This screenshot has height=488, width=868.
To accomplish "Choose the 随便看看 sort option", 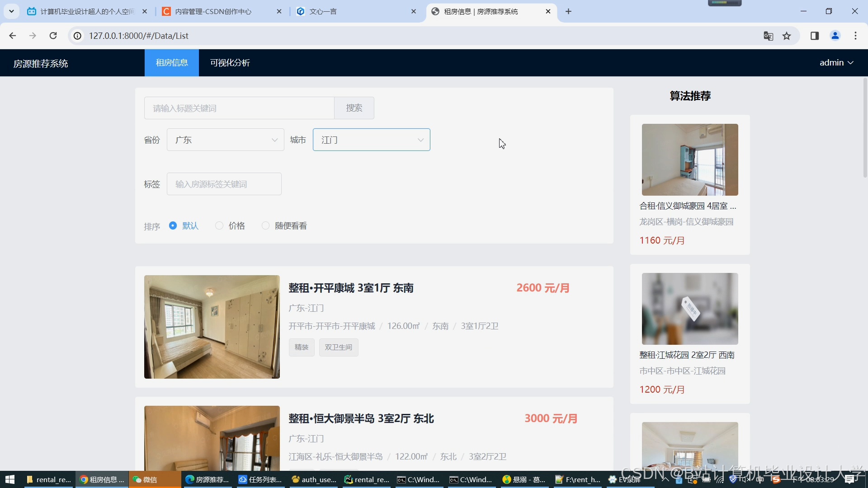I will tap(265, 225).
